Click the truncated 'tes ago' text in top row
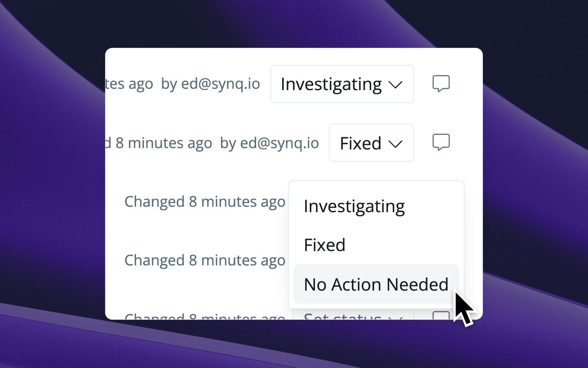The height and width of the screenshot is (368, 588). coord(129,84)
